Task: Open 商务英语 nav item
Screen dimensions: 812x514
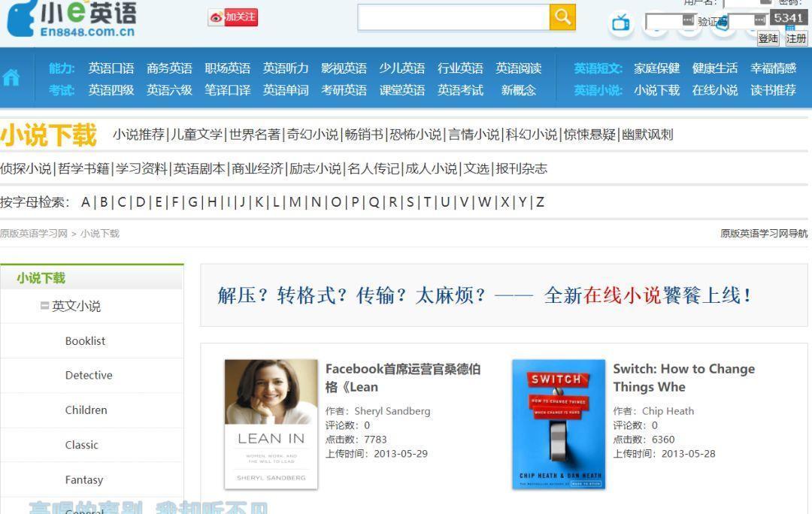Action: [x=169, y=68]
